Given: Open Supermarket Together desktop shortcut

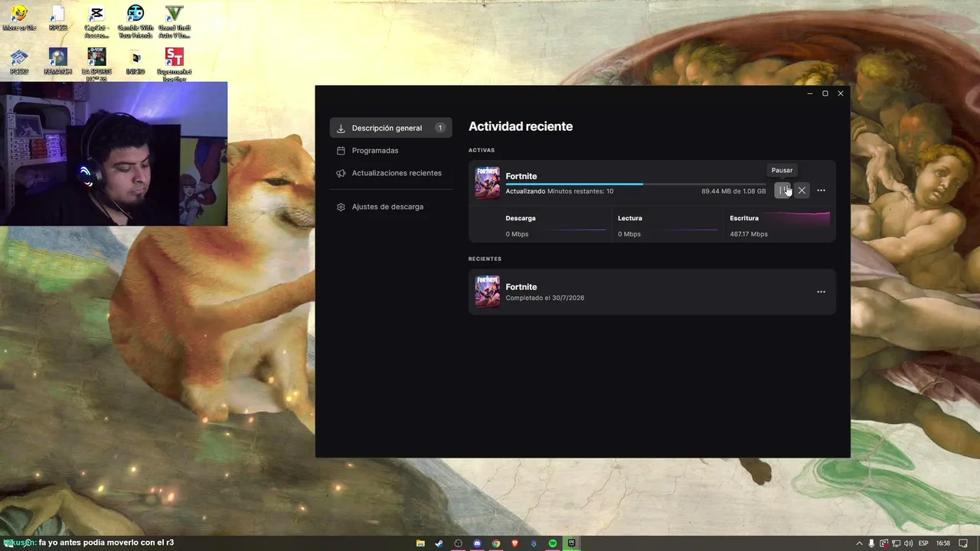Looking at the screenshot, I should click(175, 64).
